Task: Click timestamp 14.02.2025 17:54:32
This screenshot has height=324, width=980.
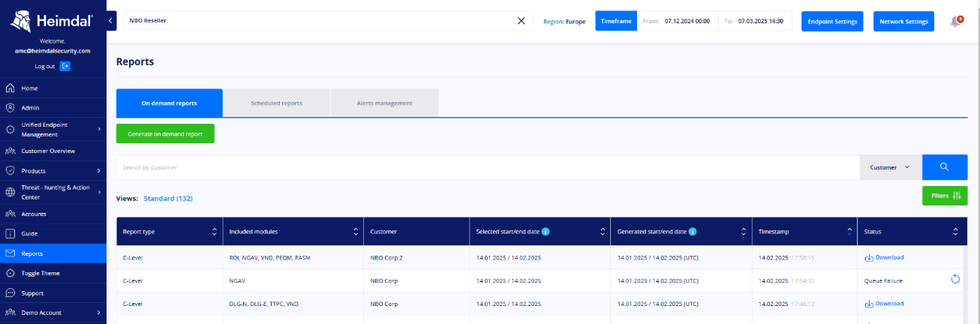Action: pos(786,280)
